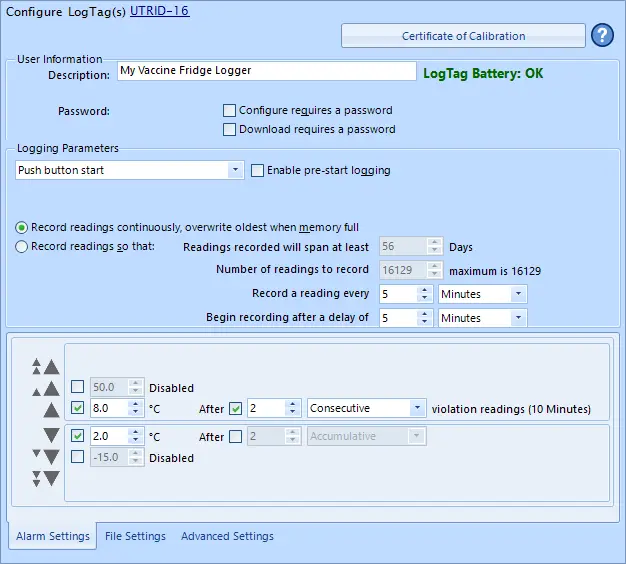This screenshot has width=626, height=564.
Task: Open Minutes dropdown for 'Record a reading every'
Action: [x=483, y=294]
